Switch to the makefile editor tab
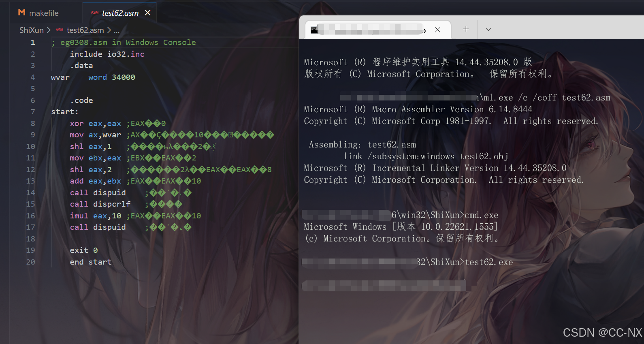This screenshot has height=344, width=644. coord(38,13)
